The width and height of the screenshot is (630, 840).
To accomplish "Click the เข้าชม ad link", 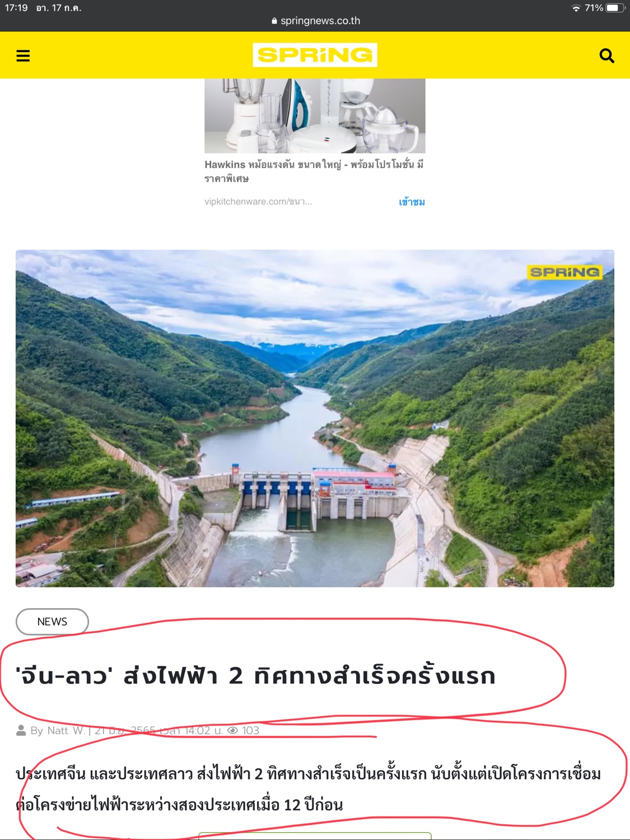I will click(x=412, y=202).
